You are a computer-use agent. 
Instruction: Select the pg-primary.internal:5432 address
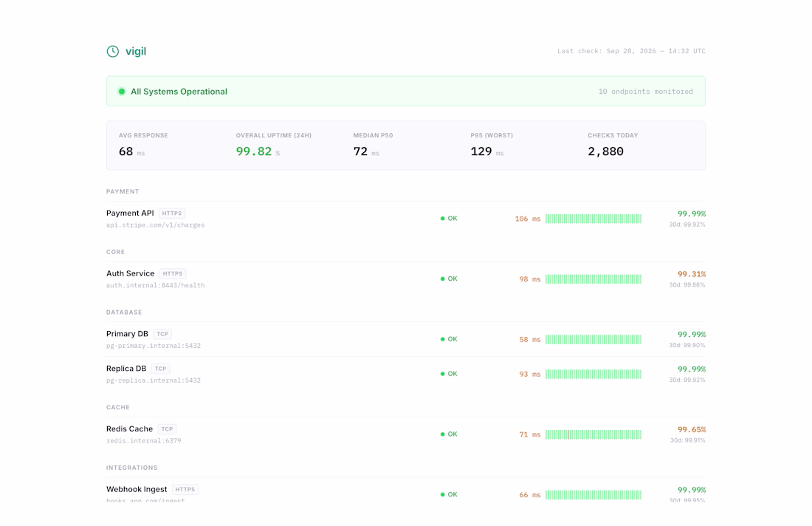coord(154,346)
